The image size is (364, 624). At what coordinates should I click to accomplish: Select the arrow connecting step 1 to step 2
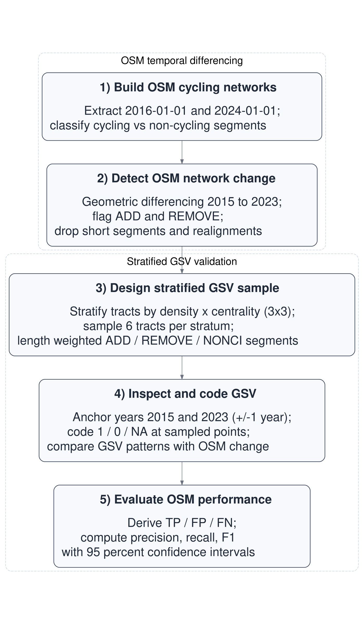pos(182,152)
